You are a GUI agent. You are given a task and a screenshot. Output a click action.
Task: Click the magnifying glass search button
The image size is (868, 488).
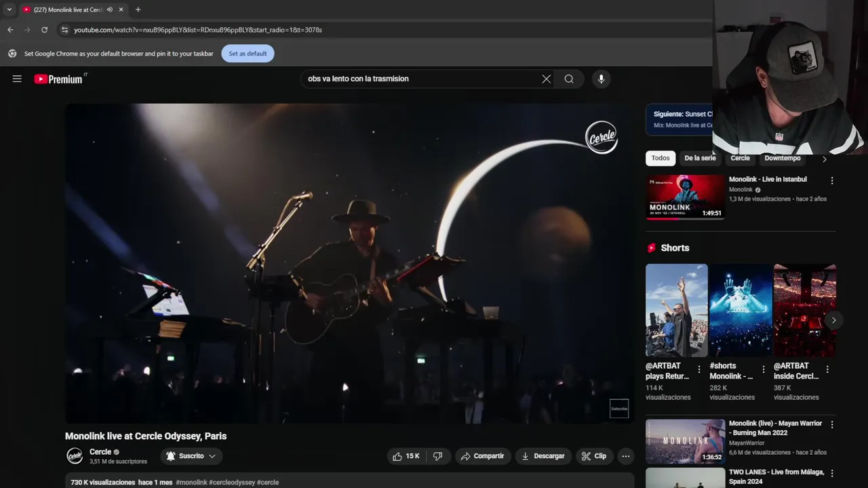click(x=569, y=79)
